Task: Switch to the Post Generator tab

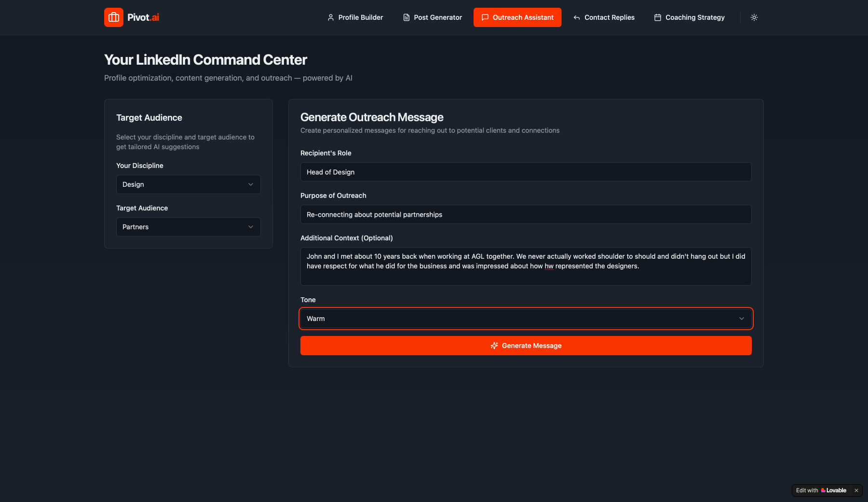Action: (x=432, y=17)
